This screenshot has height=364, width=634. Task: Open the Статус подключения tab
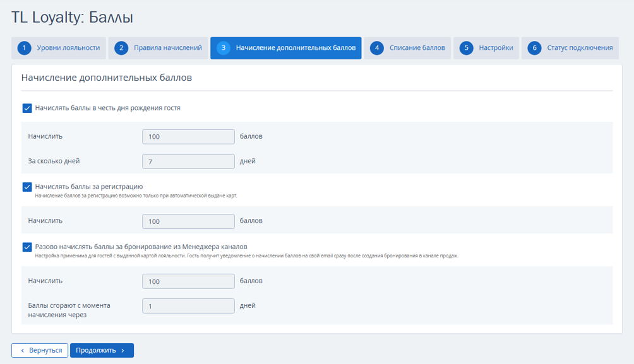570,48
